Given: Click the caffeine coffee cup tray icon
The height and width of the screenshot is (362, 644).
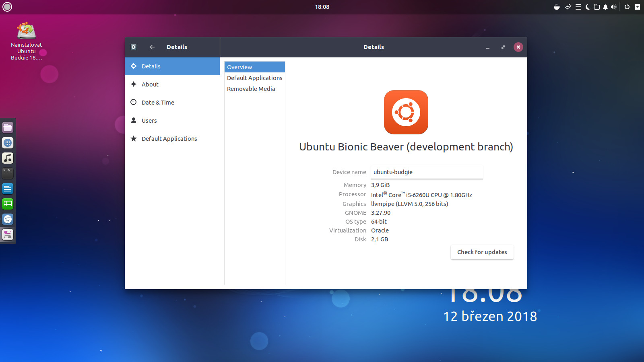Looking at the screenshot, I should click(557, 7).
